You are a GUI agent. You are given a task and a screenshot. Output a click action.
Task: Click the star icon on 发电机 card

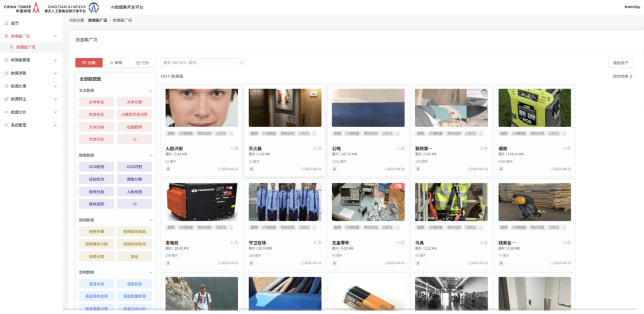(236, 243)
